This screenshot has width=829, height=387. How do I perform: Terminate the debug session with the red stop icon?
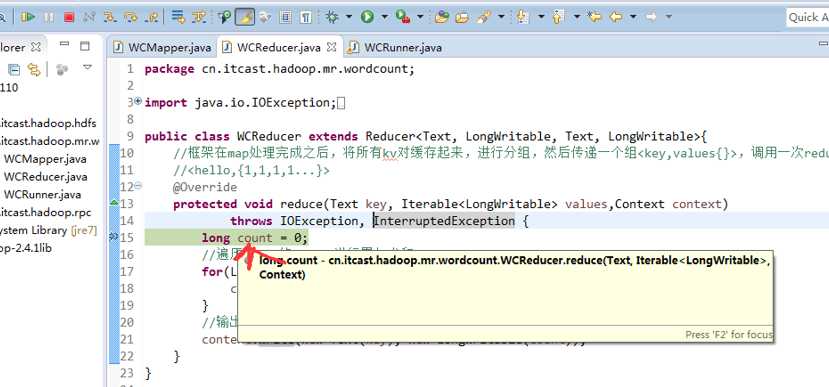[x=69, y=17]
